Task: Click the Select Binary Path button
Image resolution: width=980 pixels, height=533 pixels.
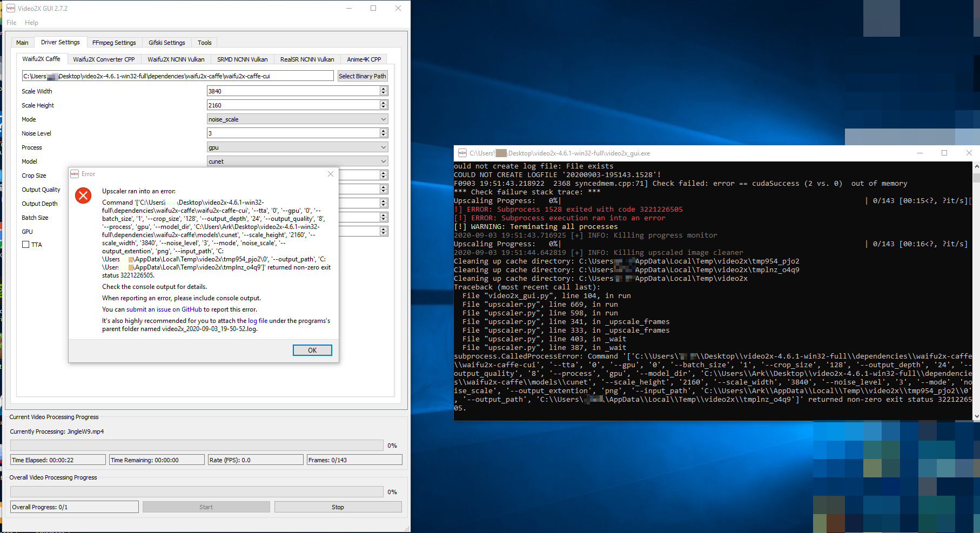Action: pos(363,76)
